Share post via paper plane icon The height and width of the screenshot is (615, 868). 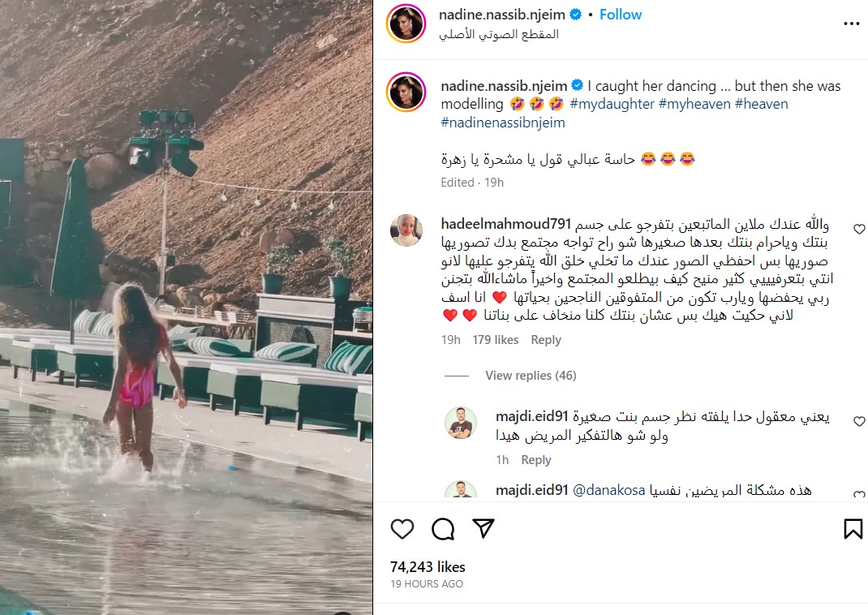tap(483, 529)
